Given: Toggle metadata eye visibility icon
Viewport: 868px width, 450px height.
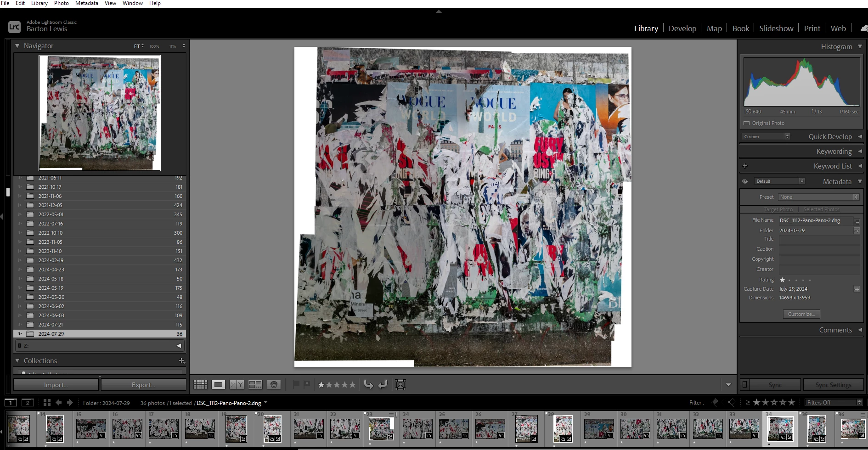Looking at the screenshot, I should (745, 181).
